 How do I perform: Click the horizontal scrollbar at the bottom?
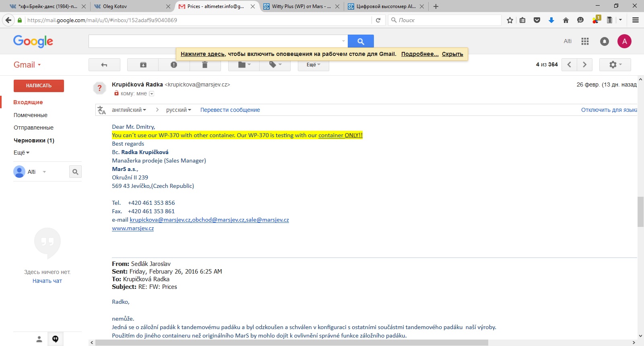[292, 343]
